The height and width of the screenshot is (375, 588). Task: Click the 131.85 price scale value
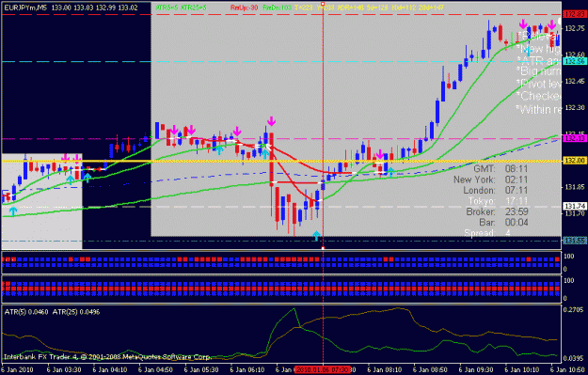coord(575,187)
